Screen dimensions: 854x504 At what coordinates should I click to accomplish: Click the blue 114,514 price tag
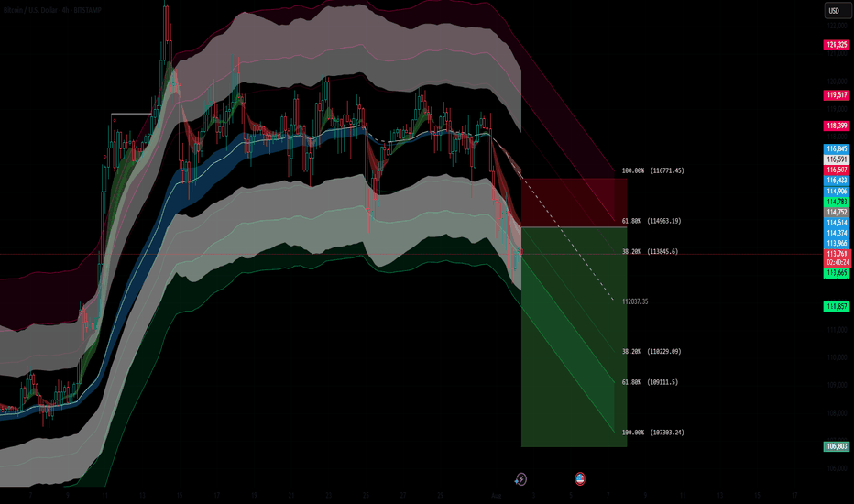click(x=837, y=223)
